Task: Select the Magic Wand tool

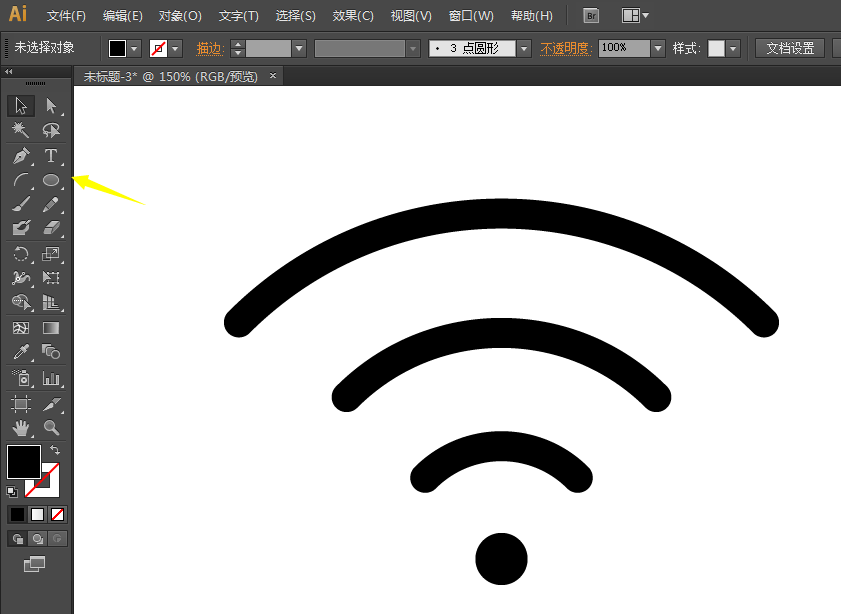Action: click(x=22, y=130)
